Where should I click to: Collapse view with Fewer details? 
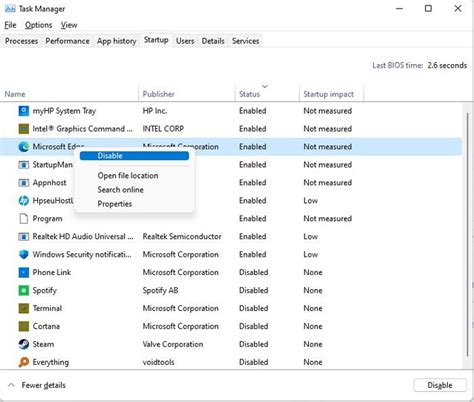[37, 385]
